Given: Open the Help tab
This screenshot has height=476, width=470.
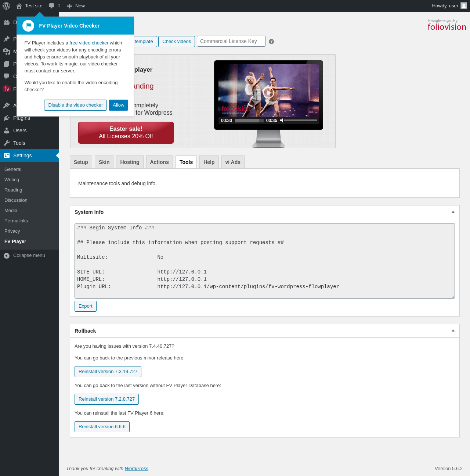Looking at the screenshot, I should pyautogui.click(x=209, y=162).
